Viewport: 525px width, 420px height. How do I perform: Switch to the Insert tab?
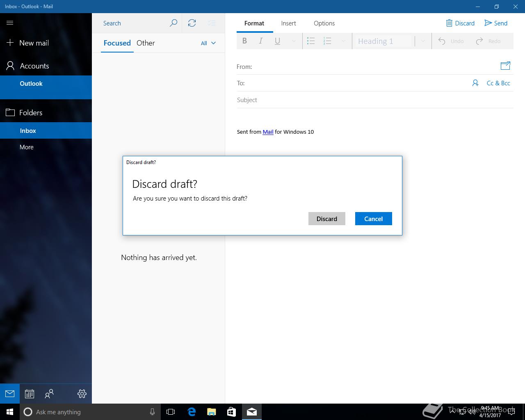coord(288,23)
